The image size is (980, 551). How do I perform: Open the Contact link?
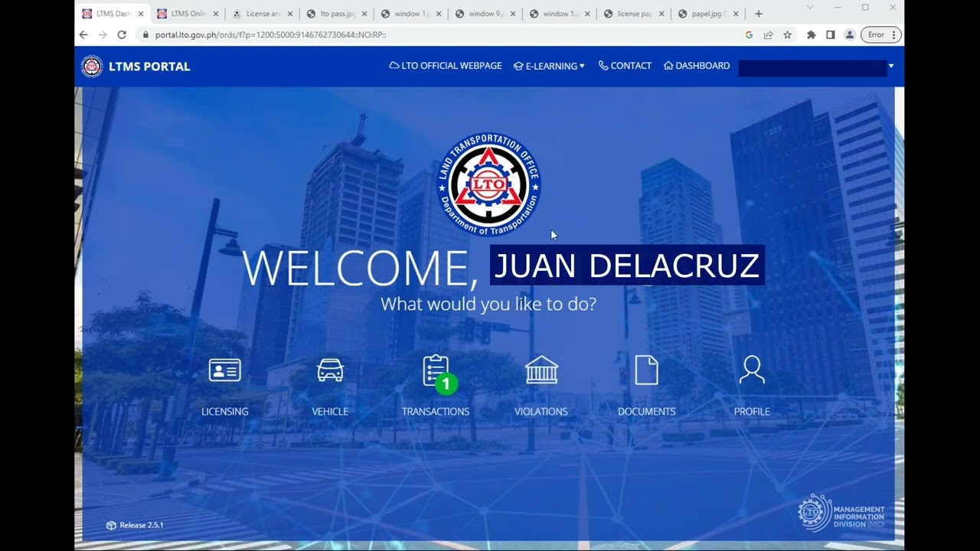click(x=625, y=66)
